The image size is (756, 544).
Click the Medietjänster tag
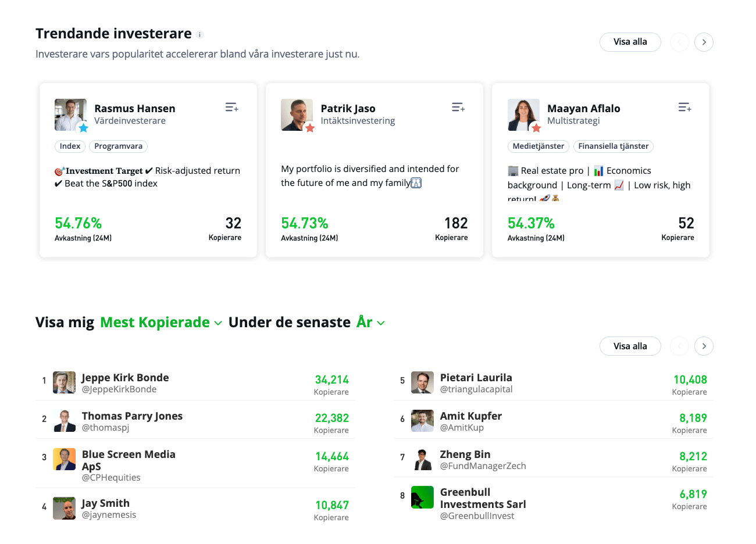point(538,146)
